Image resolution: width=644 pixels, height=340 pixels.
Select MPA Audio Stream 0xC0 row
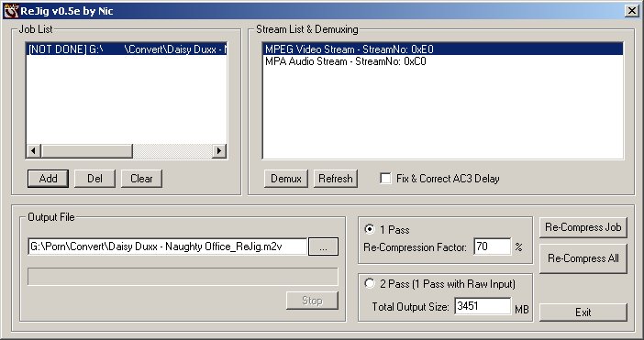(443, 61)
